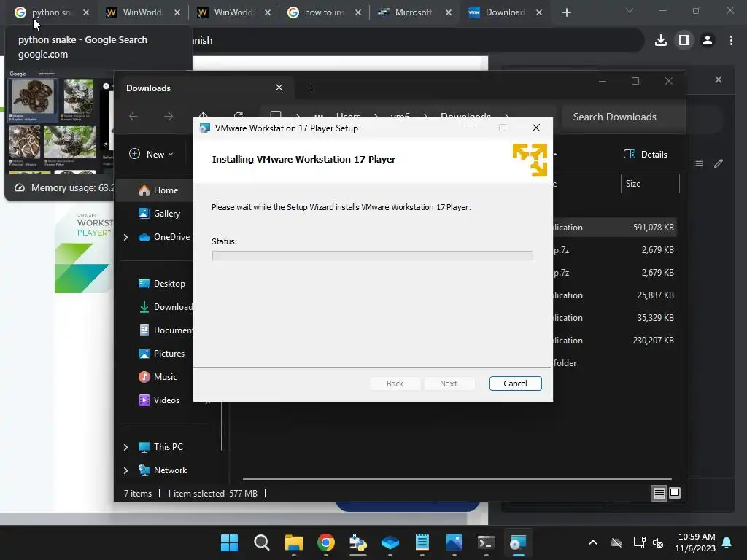Go back in File Explorer
This screenshot has width=747, height=560.
pos(133,116)
